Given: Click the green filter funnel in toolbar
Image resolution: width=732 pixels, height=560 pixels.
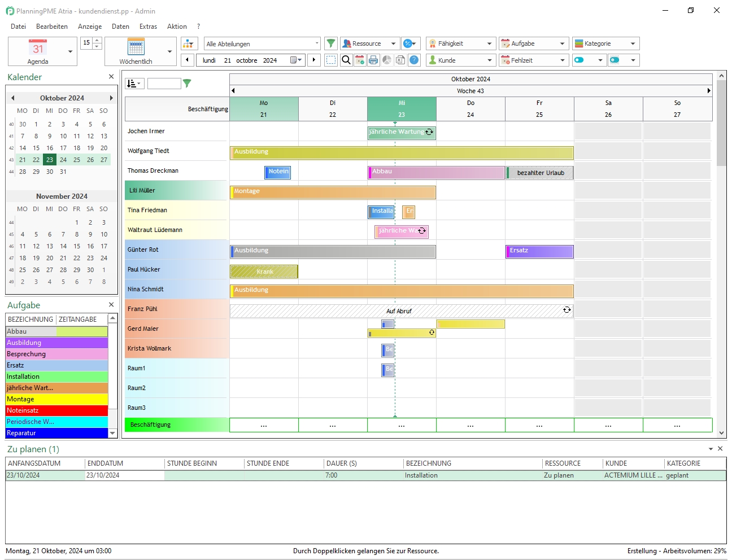Looking at the screenshot, I should (x=331, y=43).
